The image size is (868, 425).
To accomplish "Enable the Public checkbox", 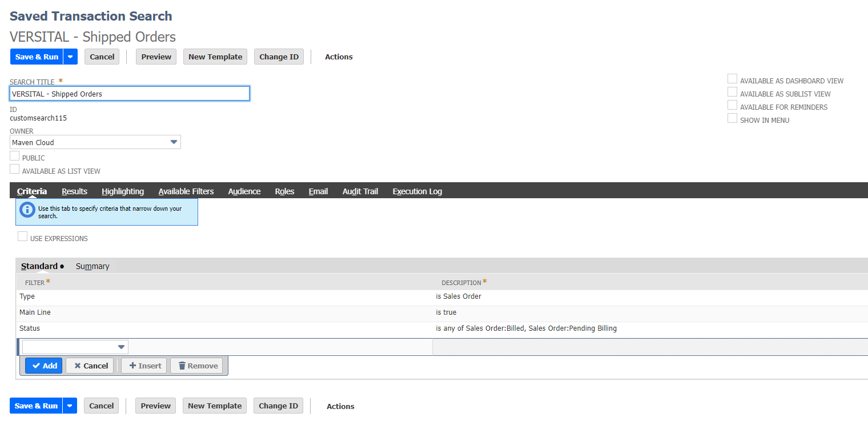I will click(x=15, y=156).
